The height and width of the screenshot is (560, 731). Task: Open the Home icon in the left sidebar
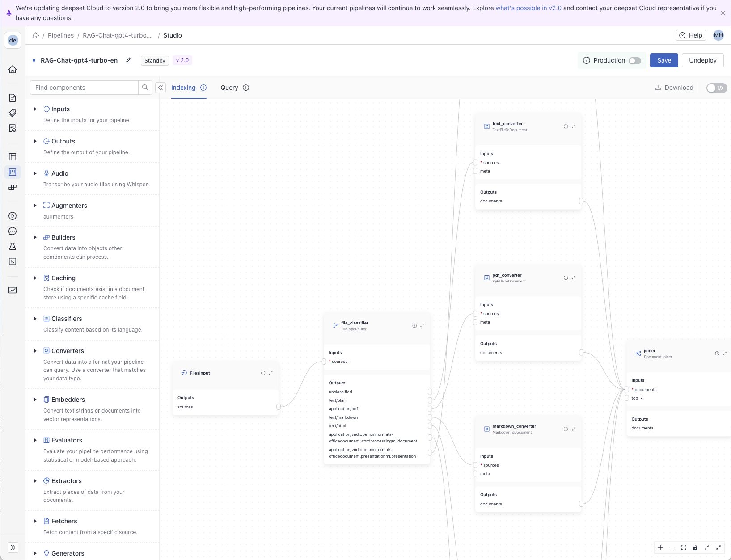click(13, 69)
